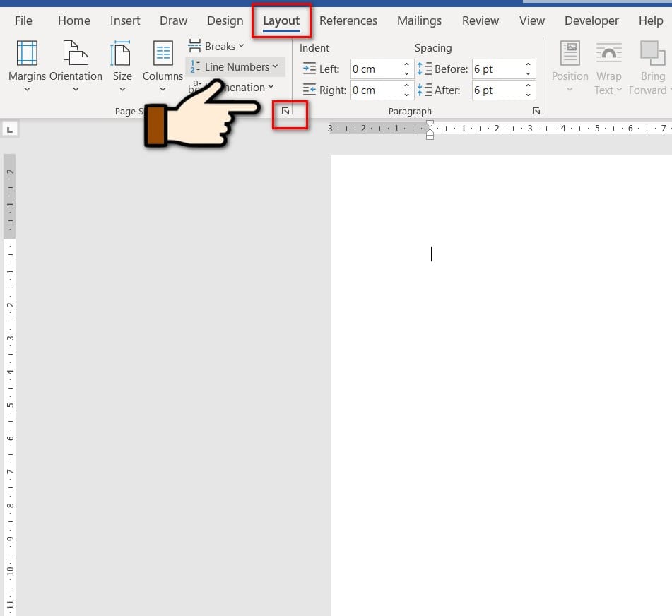Decrease Spacing After with the down arrow
This screenshot has height=616, width=672.
pos(528,95)
